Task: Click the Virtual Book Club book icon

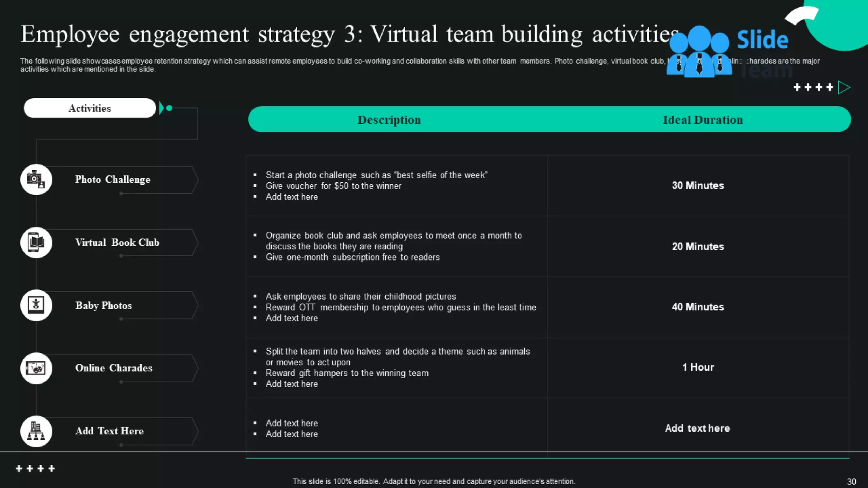Action: click(36, 242)
